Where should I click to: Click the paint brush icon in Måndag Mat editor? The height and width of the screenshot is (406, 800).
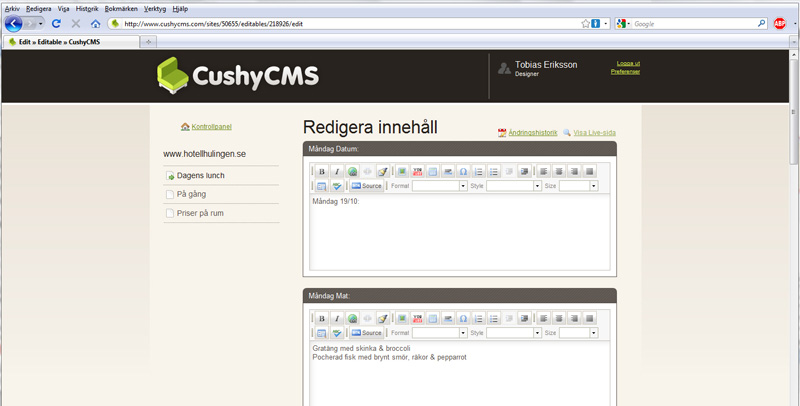point(383,318)
